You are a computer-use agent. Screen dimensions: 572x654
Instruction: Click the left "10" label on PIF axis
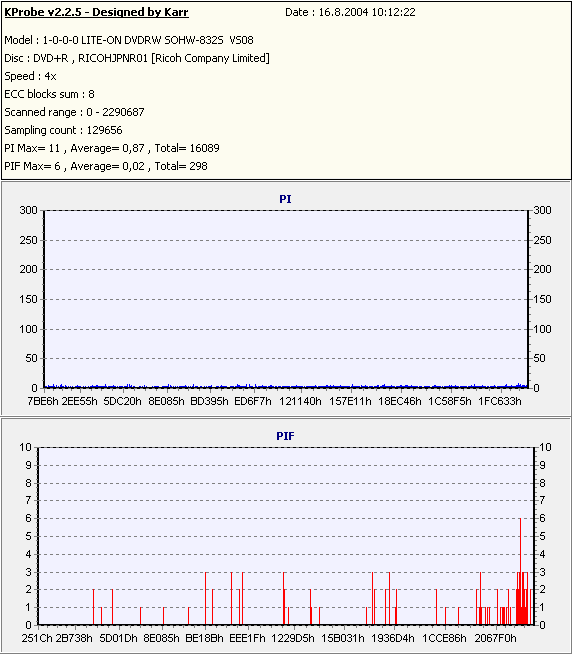point(25,447)
